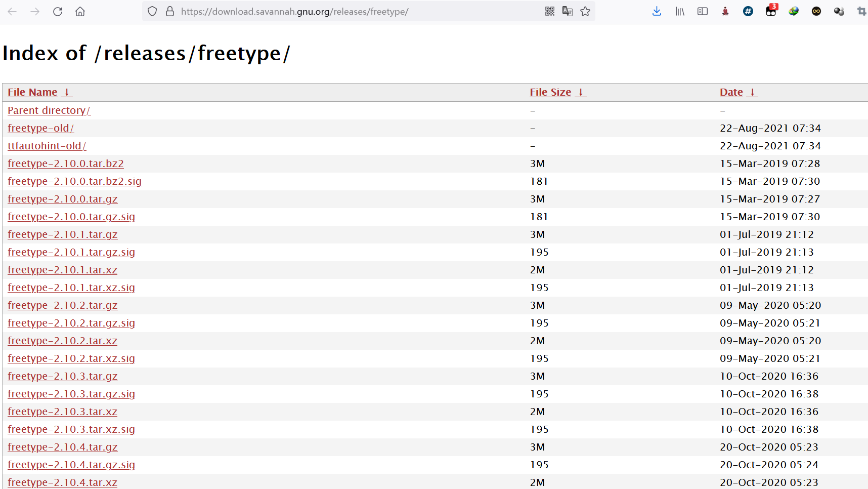Translate this page with the translate icon
This screenshot has width=868, height=489.
pos(568,11)
